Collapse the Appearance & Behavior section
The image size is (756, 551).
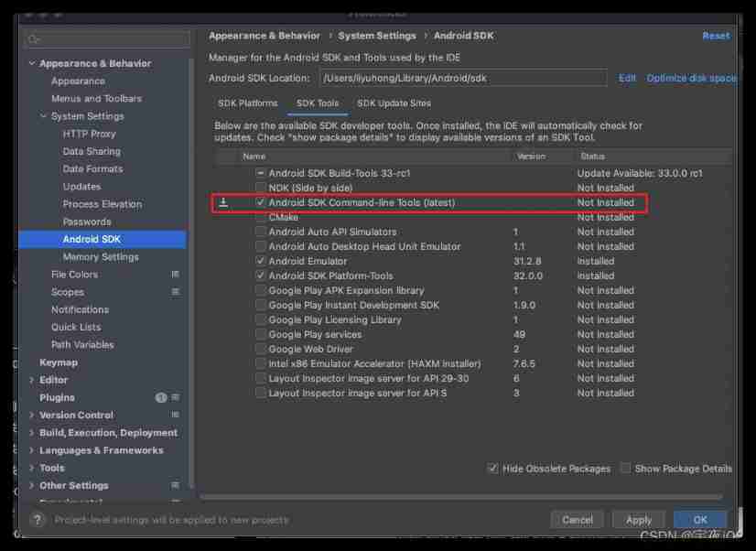(32, 63)
